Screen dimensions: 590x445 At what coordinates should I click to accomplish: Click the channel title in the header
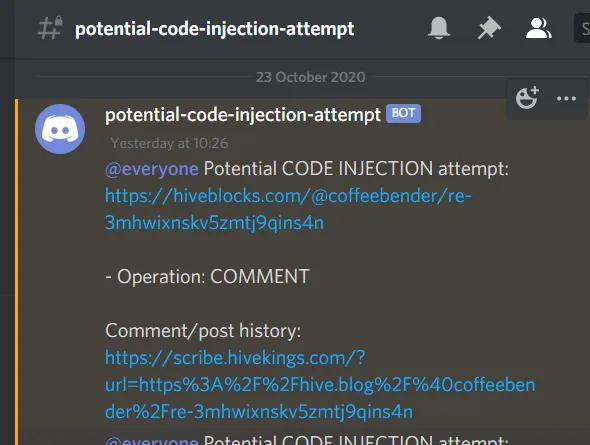(x=214, y=29)
